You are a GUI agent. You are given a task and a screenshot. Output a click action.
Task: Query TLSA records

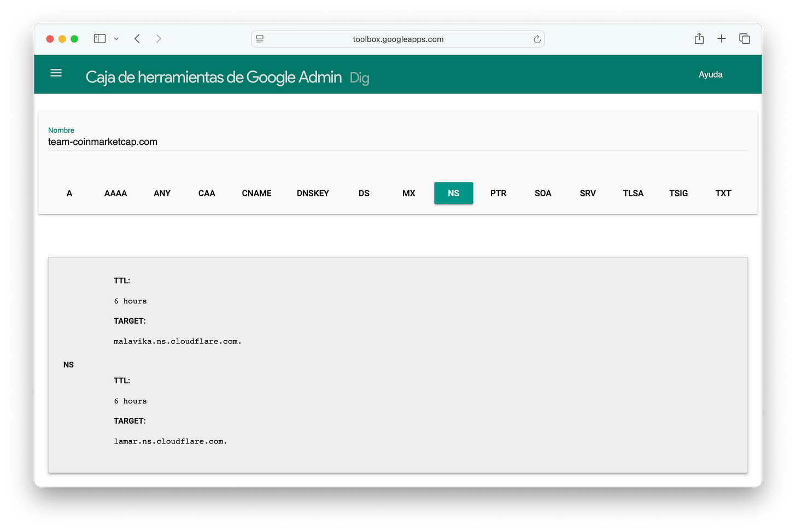(633, 194)
